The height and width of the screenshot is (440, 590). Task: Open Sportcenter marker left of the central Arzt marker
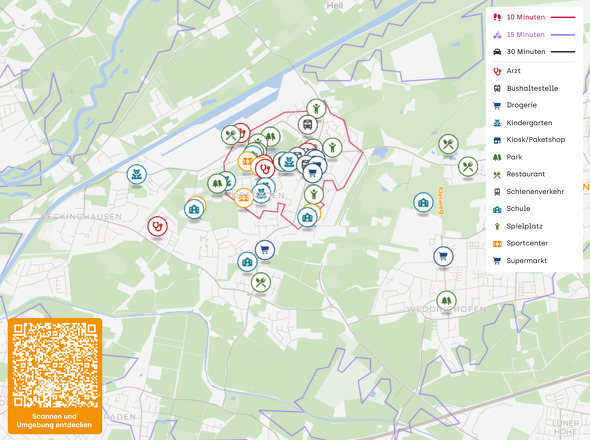(247, 161)
